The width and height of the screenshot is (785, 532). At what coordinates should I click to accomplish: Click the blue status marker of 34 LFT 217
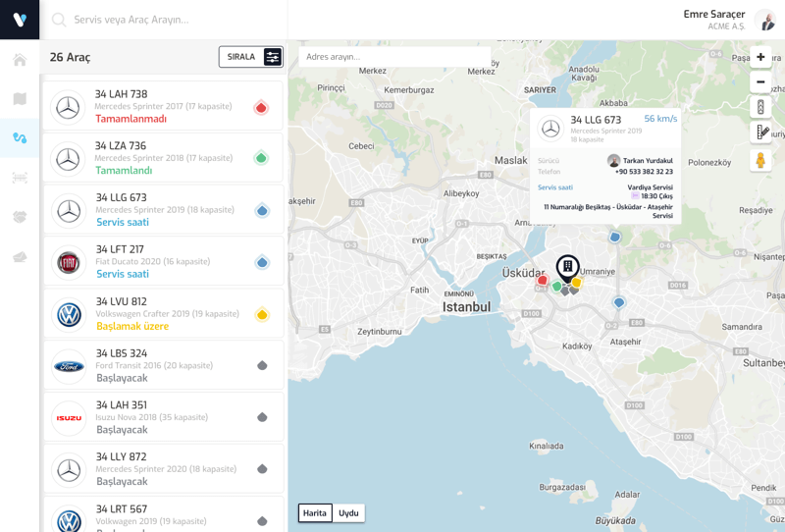262,262
